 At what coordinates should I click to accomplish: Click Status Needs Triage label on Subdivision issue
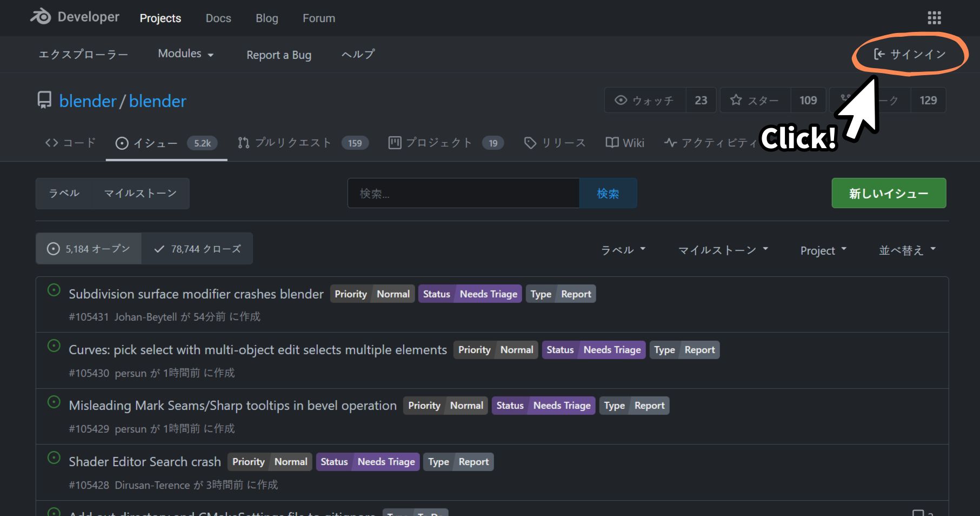(470, 294)
